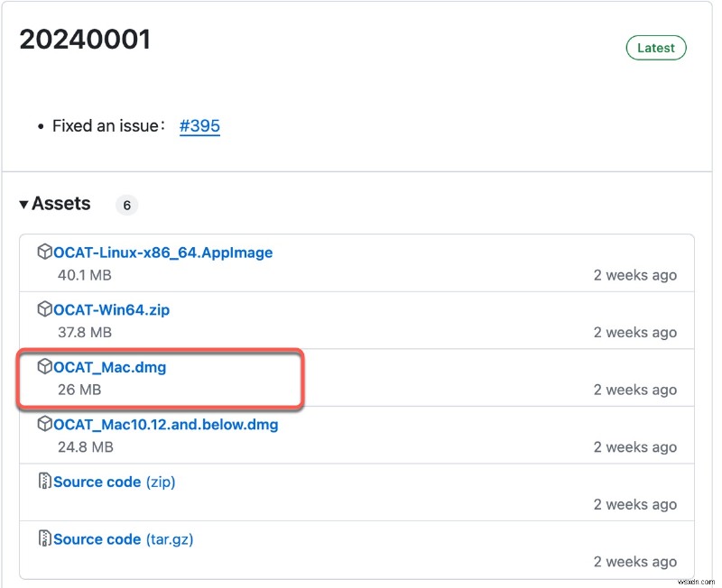
Task: Click the green Latest badge
Action: pos(656,48)
